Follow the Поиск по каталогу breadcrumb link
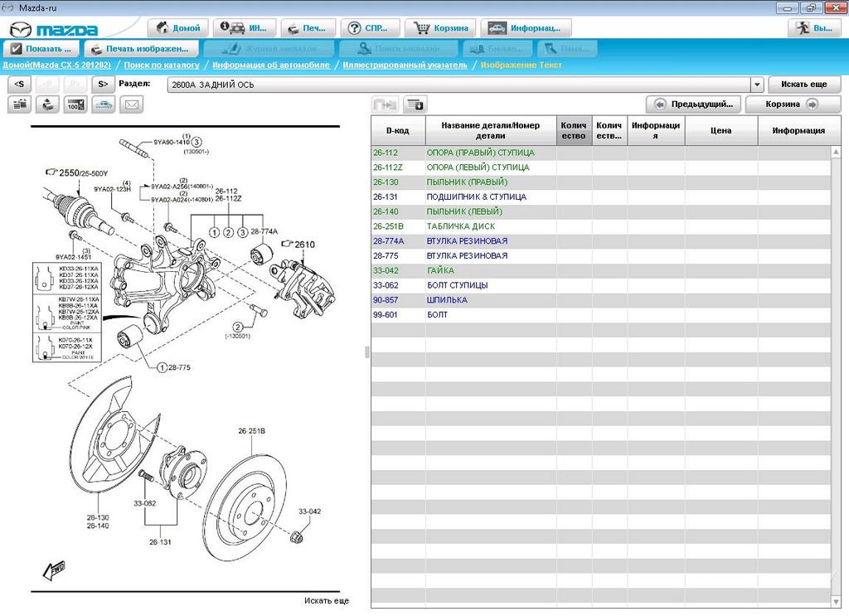 (x=162, y=65)
